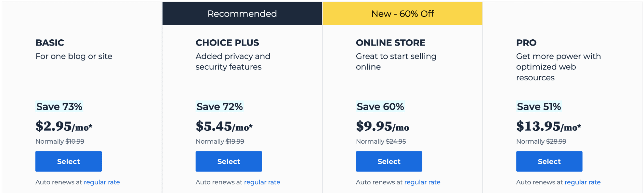The height and width of the screenshot is (193, 644).
Task: Click the BASIC plan heading
Action: tap(50, 43)
